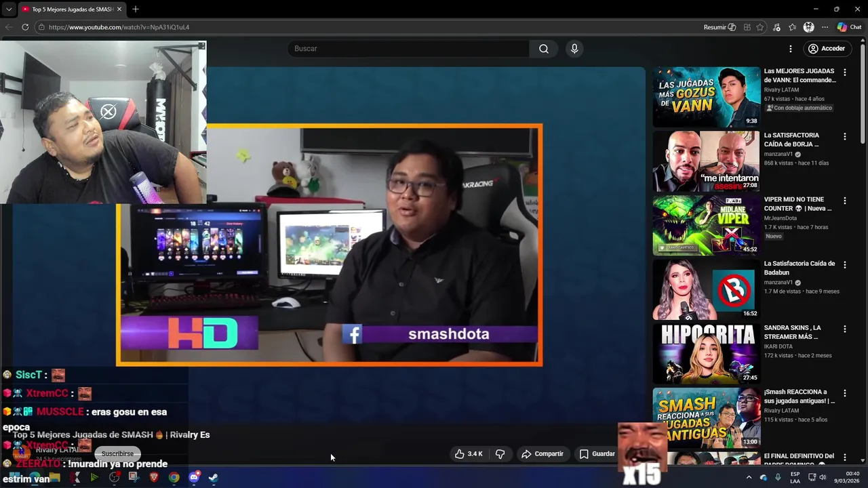Switch keyboard language ESP LAA indicator
The width and height of the screenshot is (868, 488).
[795, 477]
